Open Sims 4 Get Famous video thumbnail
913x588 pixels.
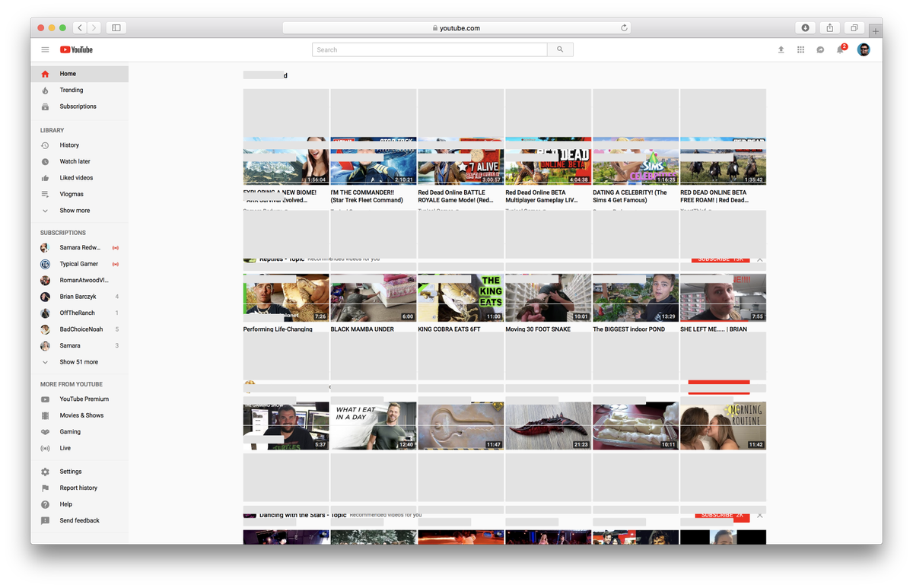coord(635,161)
